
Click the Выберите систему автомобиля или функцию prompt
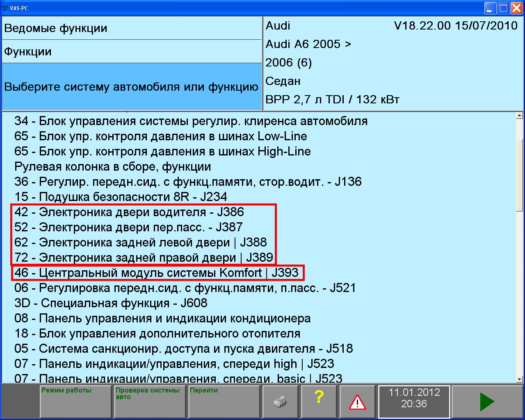click(132, 87)
